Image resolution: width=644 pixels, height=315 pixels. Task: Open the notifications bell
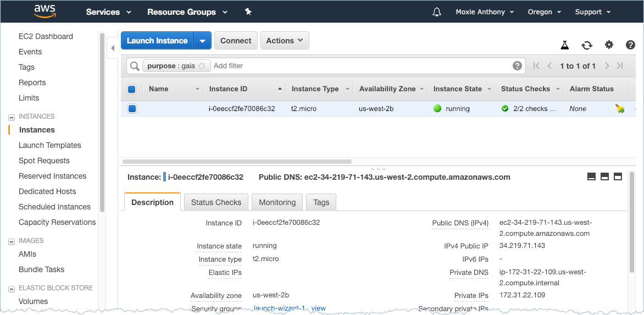pyautogui.click(x=437, y=12)
